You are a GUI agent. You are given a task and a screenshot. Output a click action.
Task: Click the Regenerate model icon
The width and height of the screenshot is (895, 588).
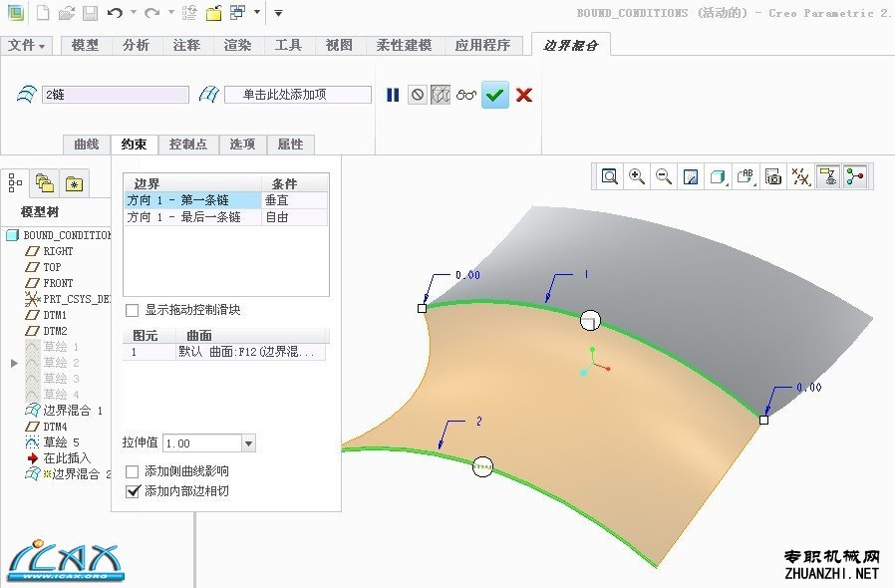tap(189, 13)
